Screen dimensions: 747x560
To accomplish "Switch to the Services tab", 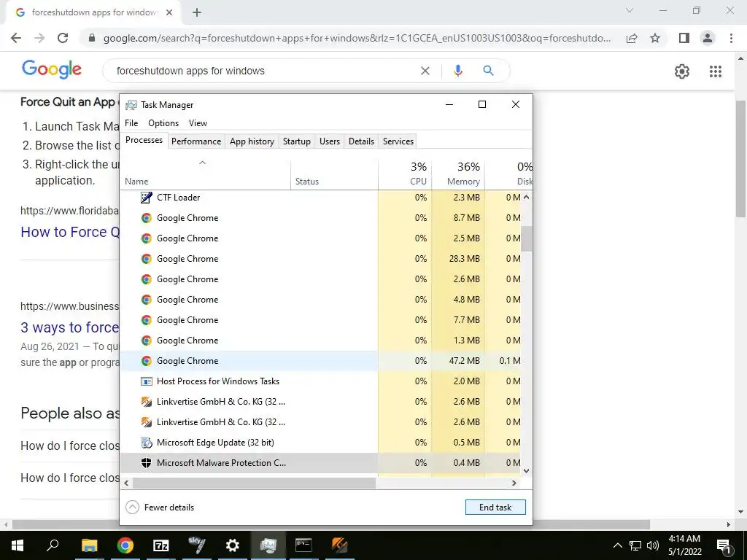I will 398,141.
